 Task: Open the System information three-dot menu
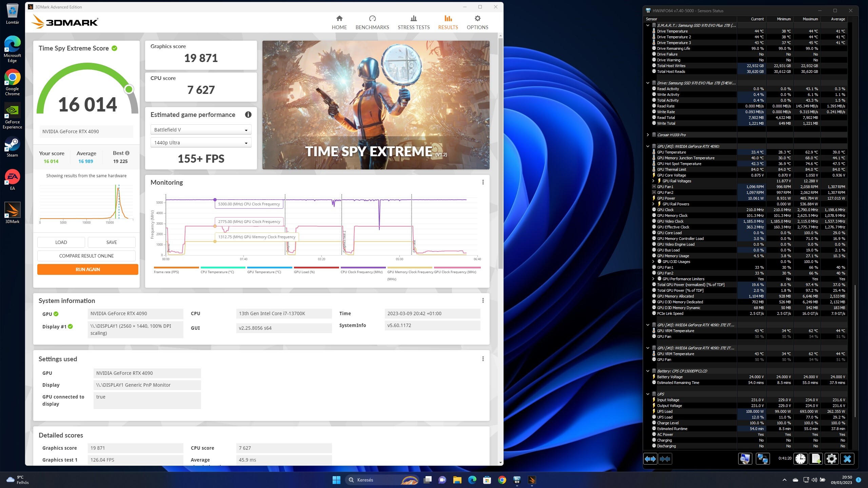tap(483, 301)
